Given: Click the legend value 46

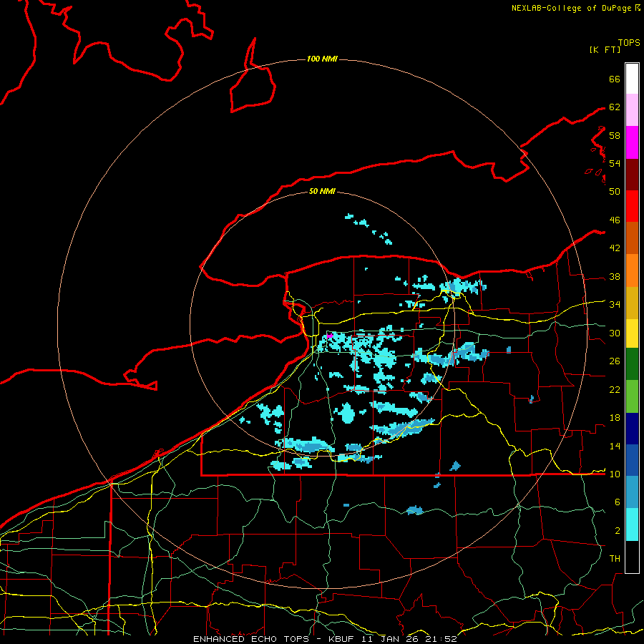Looking at the screenshot, I should (615, 220).
